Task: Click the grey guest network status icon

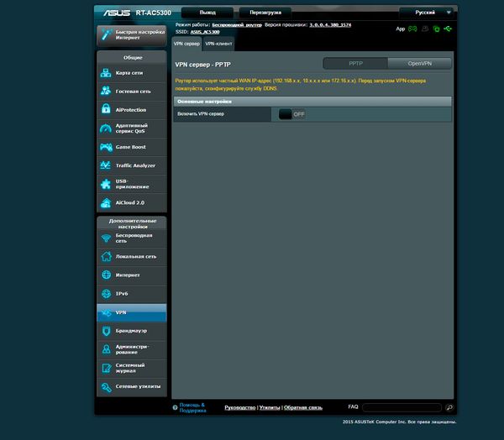Action: click(425, 29)
